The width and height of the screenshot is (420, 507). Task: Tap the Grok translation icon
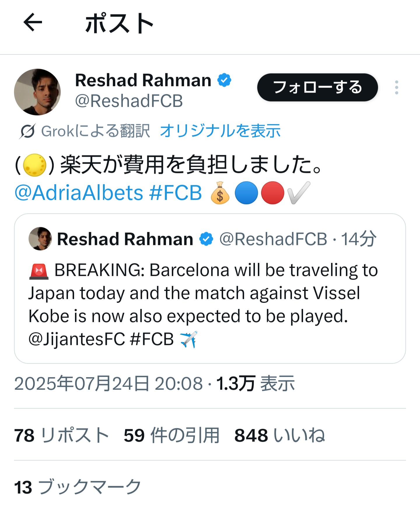[27, 131]
